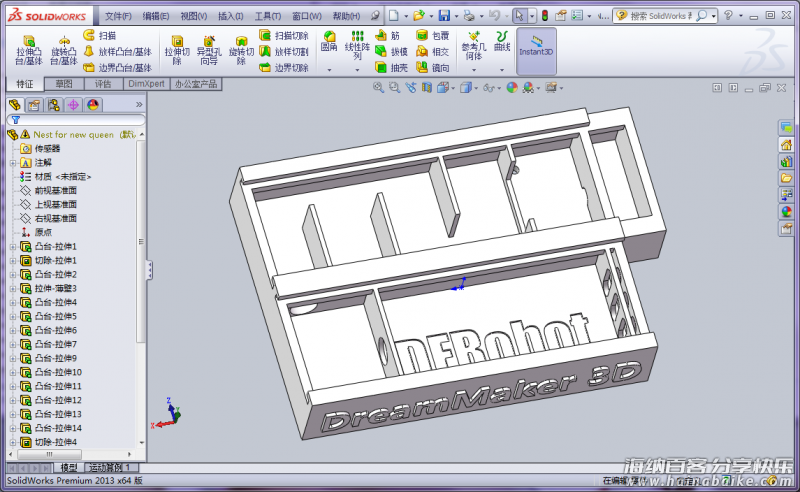This screenshot has width=800, height=492.
Task: Click the Section View icon
Action: (427, 88)
